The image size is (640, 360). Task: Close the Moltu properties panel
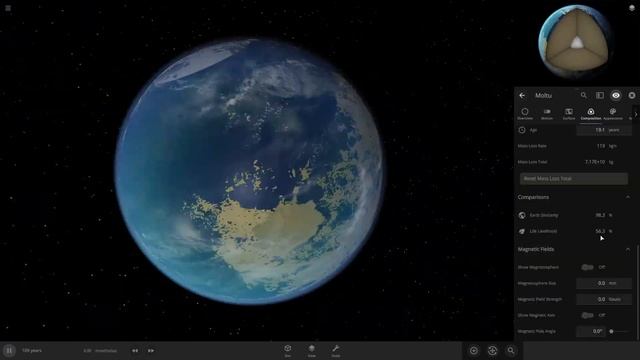coord(632,95)
